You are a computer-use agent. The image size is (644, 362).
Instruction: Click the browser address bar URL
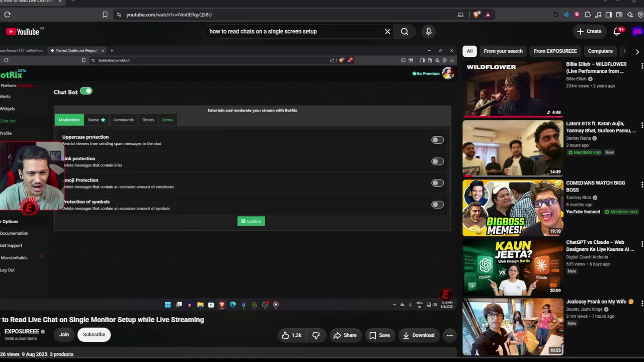pos(169,15)
